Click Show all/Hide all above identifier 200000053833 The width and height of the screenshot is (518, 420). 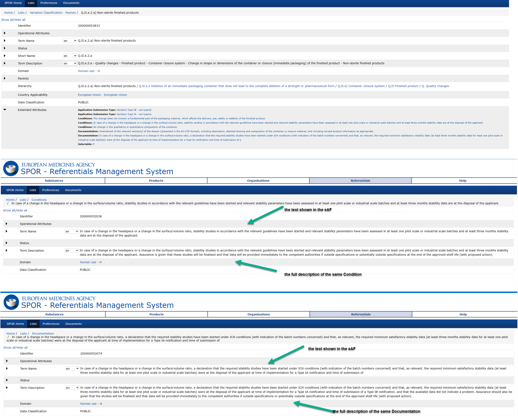pos(13,20)
